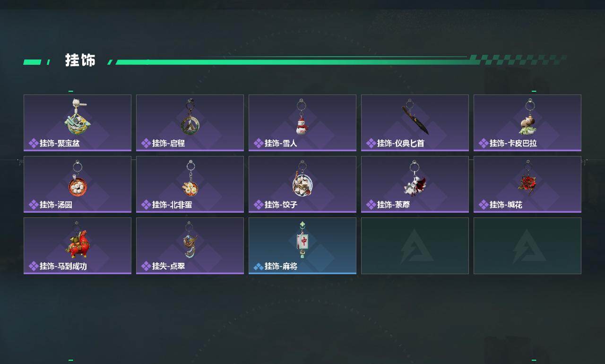
Task: Select the red horse 马到成功 charm
Action: [x=77, y=240]
